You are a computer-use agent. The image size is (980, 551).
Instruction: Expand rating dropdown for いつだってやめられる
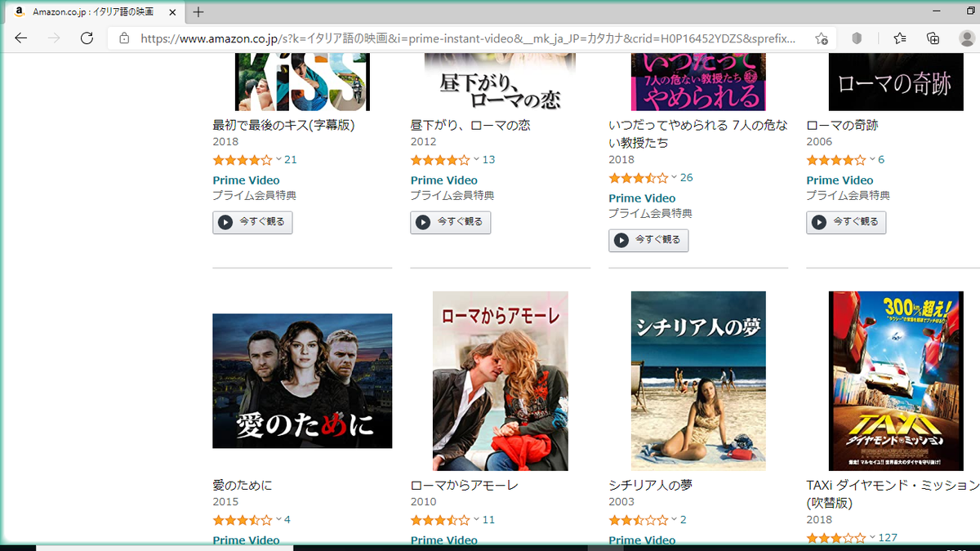coord(675,177)
